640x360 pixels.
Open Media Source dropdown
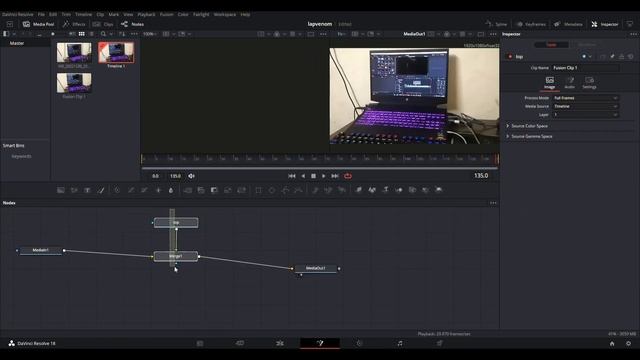tap(586, 106)
